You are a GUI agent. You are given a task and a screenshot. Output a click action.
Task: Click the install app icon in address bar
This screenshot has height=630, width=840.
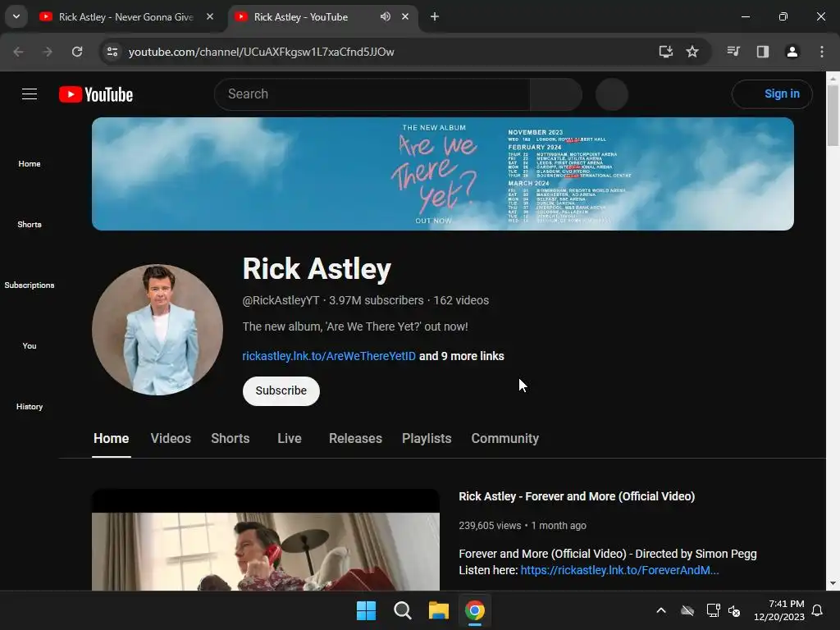(x=665, y=52)
